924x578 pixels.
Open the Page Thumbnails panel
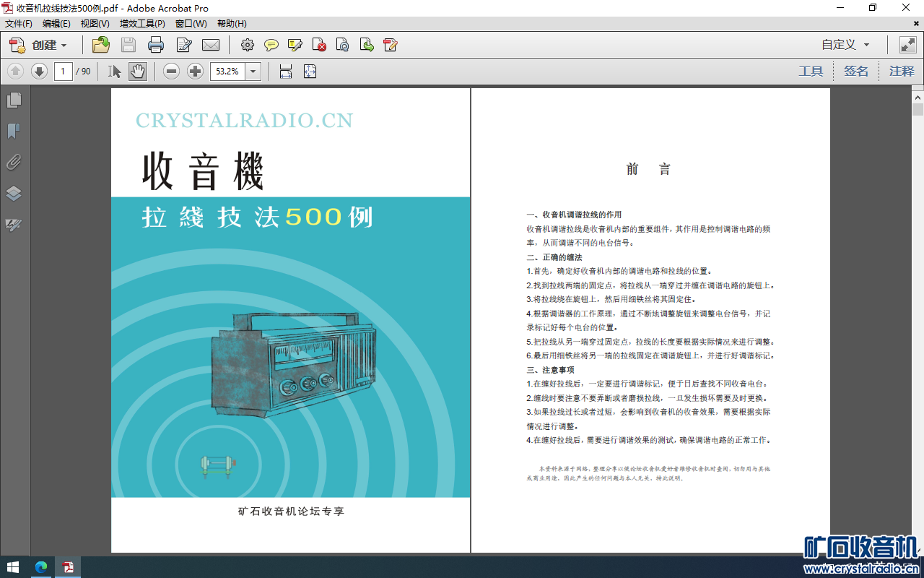point(14,100)
